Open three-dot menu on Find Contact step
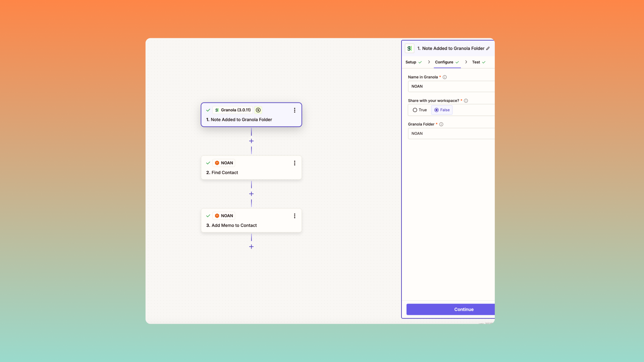The height and width of the screenshot is (362, 644). pyautogui.click(x=294, y=163)
